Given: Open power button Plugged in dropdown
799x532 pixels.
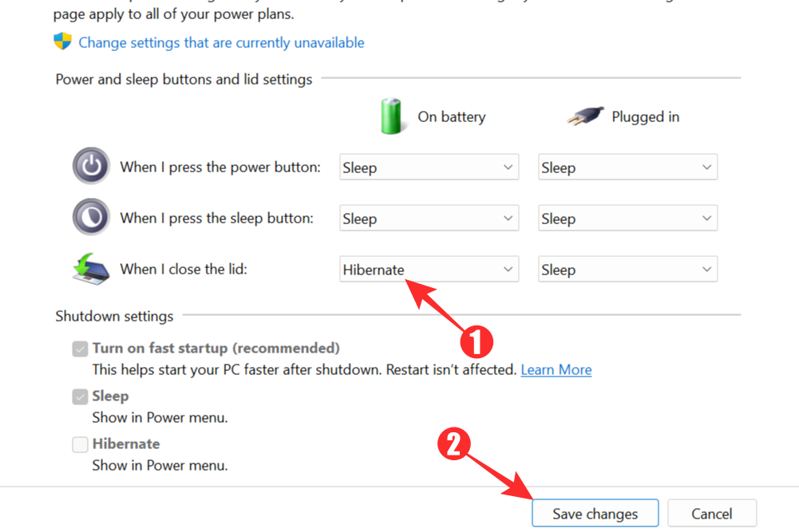Looking at the screenshot, I should (x=627, y=167).
